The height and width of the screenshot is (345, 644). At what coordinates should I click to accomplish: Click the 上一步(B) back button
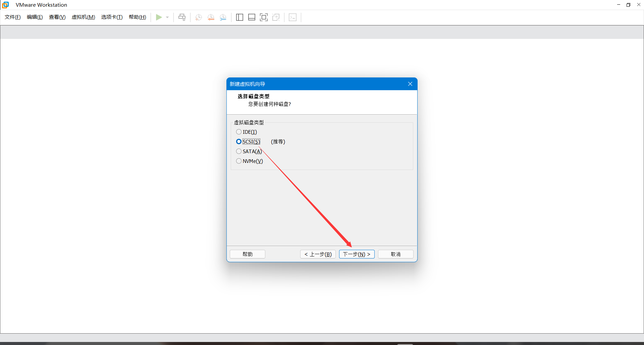click(x=318, y=254)
